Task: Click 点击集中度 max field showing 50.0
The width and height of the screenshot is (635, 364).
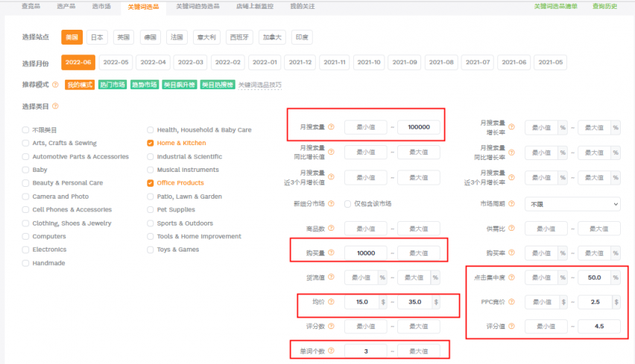Action: coord(595,278)
